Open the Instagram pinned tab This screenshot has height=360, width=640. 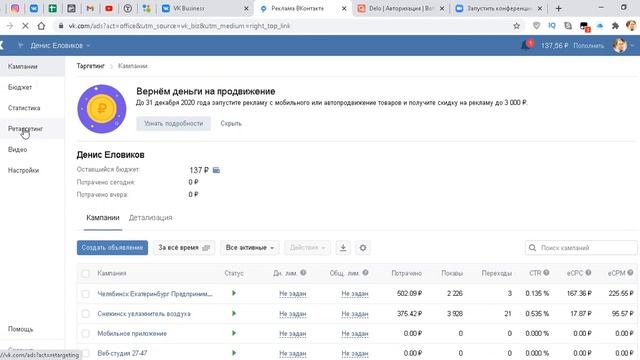[x=15, y=8]
